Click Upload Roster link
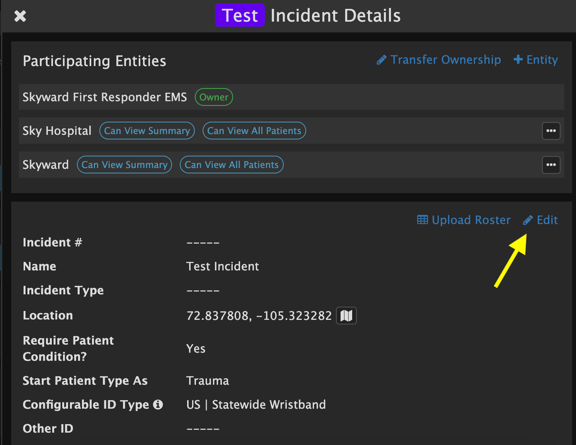Image resolution: width=576 pixels, height=445 pixels. coord(464,220)
